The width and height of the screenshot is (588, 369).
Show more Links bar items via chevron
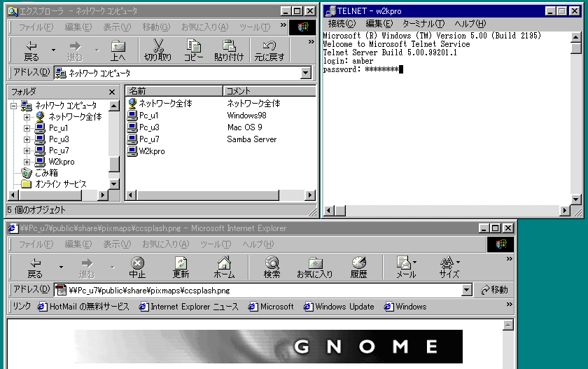coord(509,304)
